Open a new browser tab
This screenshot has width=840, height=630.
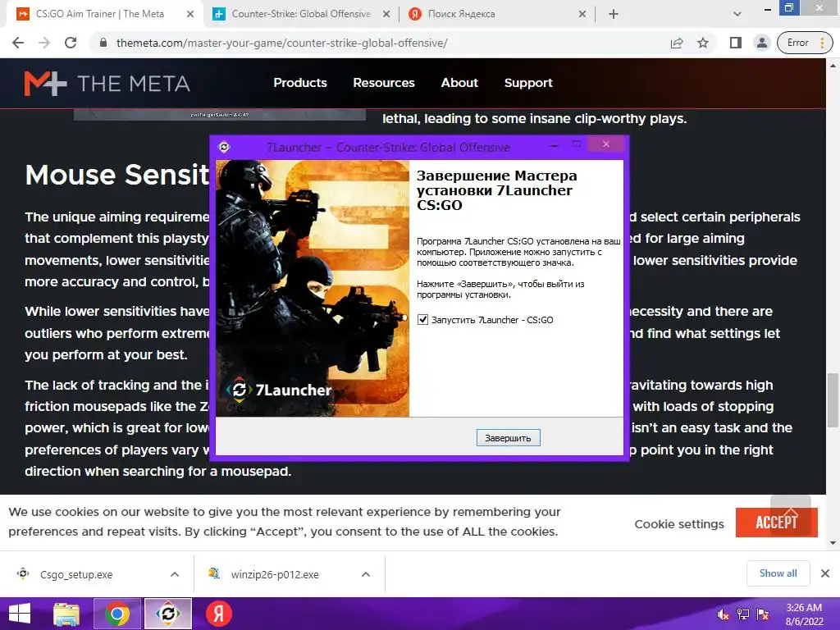click(614, 15)
